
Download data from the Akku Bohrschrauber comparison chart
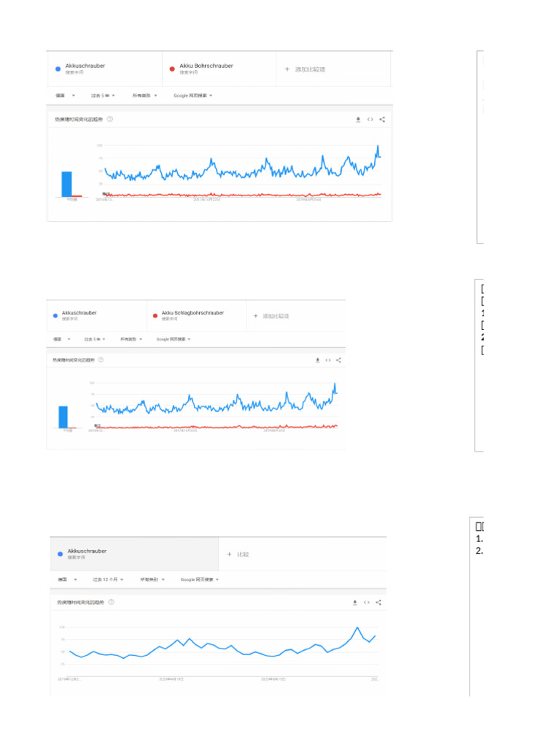[358, 119]
